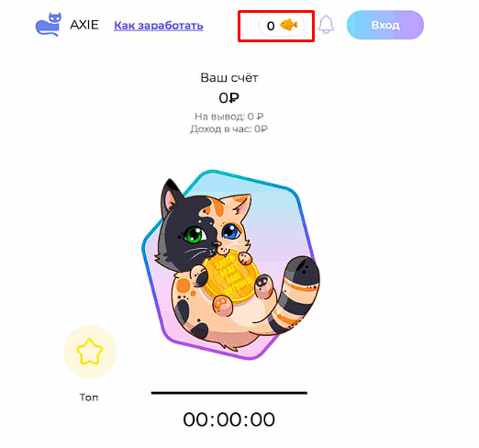
Task: Click the blue cat AXIE logo
Action: point(49,25)
